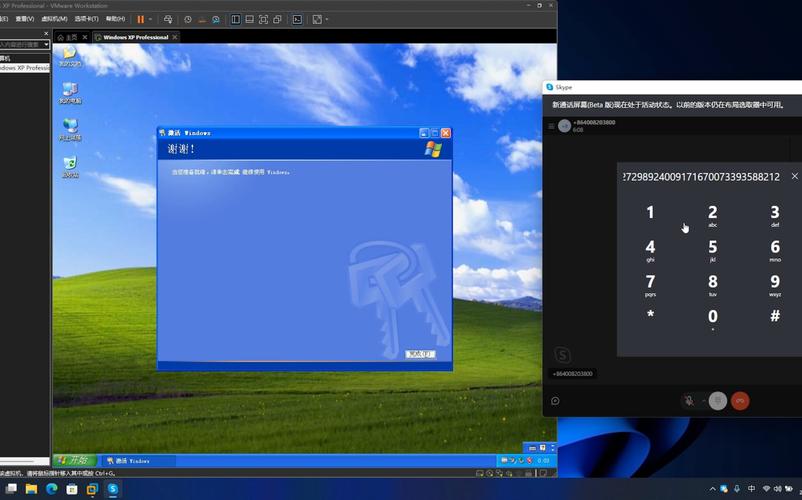Toggle the console view terminal icon
802x500 pixels.
pyautogui.click(x=297, y=19)
